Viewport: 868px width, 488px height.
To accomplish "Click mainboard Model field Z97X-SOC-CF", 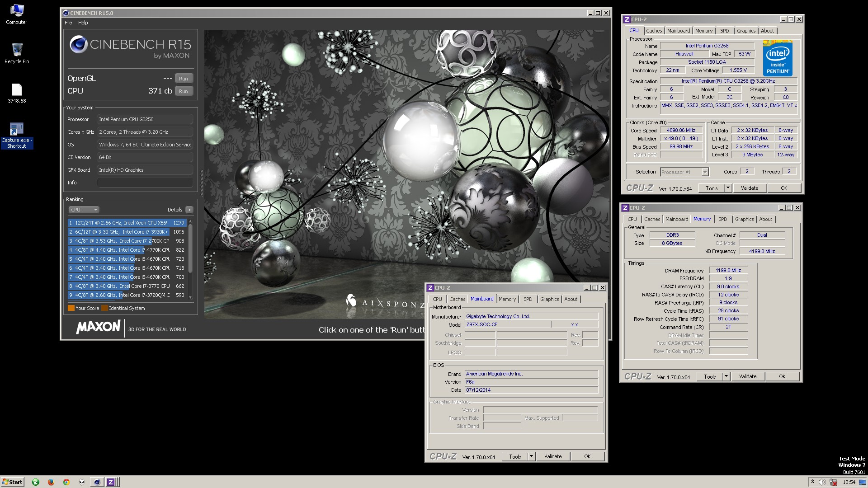I will point(507,324).
